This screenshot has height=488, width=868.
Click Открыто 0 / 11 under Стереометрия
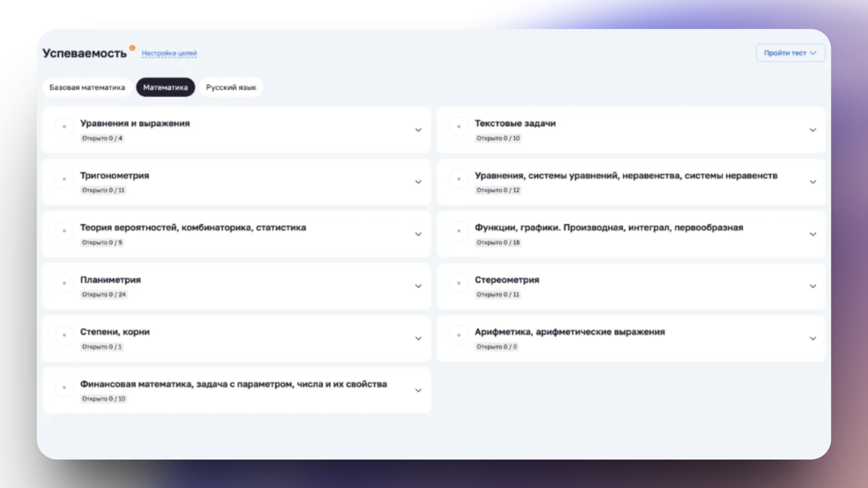pos(498,295)
